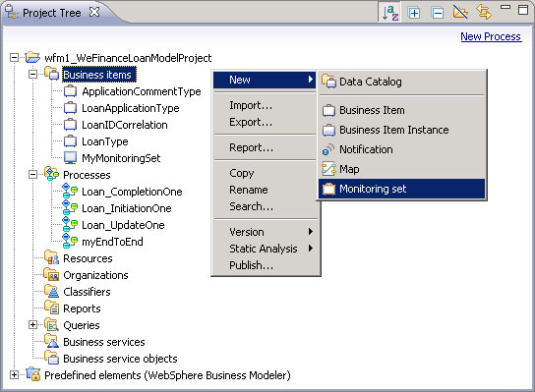
Task: Click the Organizations folder icon
Action: tap(51, 274)
